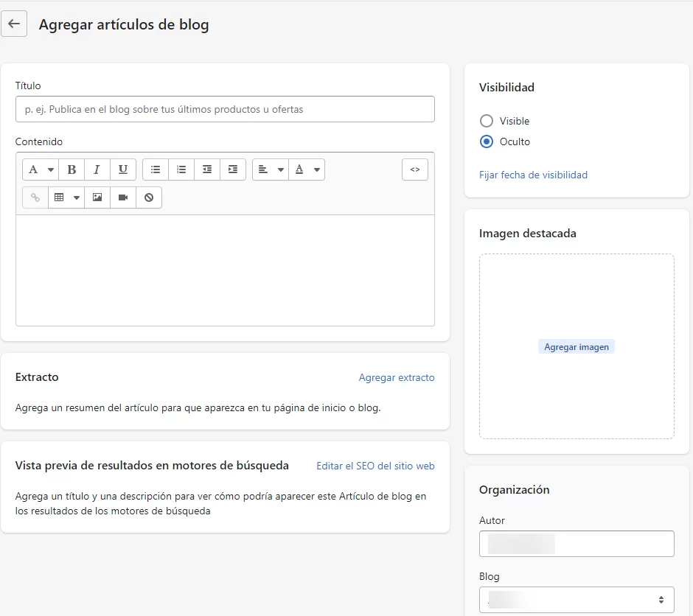The image size is (693, 616).
Task: Click Agregar extracto link
Action: tap(397, 377)
